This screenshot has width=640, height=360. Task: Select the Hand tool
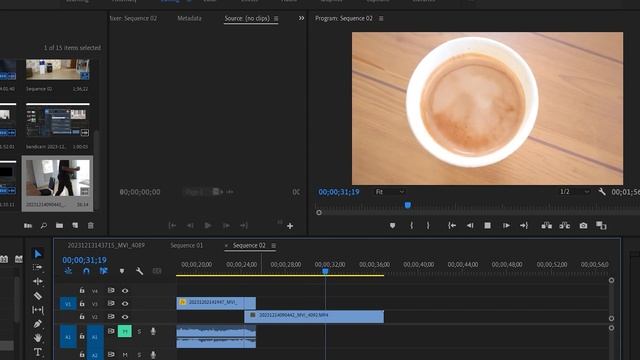pyautogui.click(x=38, y=338)
